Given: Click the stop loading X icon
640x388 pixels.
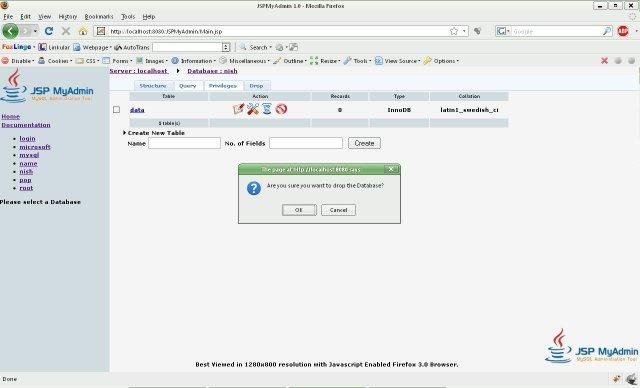Looking at the screenshot, I should (x=66, y=31).
